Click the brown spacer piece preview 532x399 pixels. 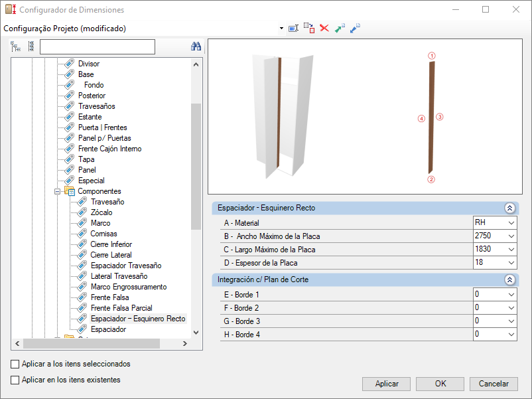coord(431,117)
